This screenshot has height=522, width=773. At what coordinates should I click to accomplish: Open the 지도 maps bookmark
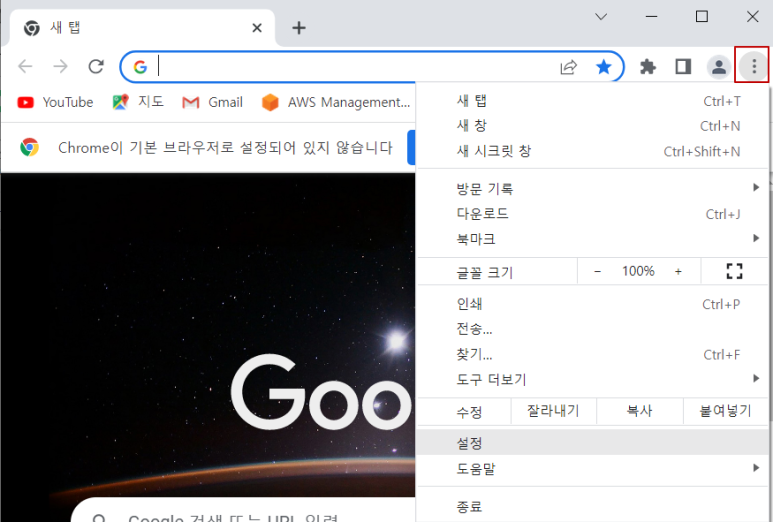[x=138, y=102]
